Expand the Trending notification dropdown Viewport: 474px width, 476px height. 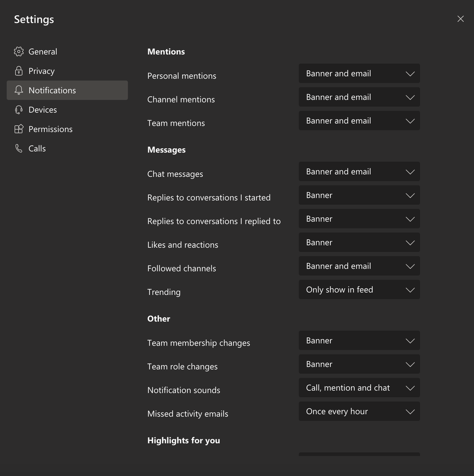(359, 290)
